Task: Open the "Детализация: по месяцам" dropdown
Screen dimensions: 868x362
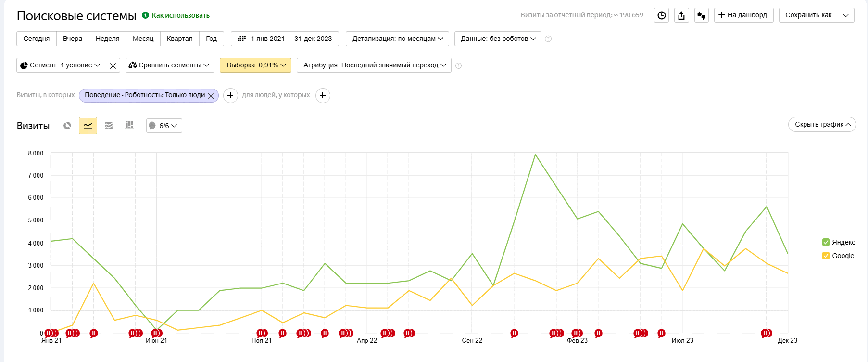Action: click(x=398, y=39)
